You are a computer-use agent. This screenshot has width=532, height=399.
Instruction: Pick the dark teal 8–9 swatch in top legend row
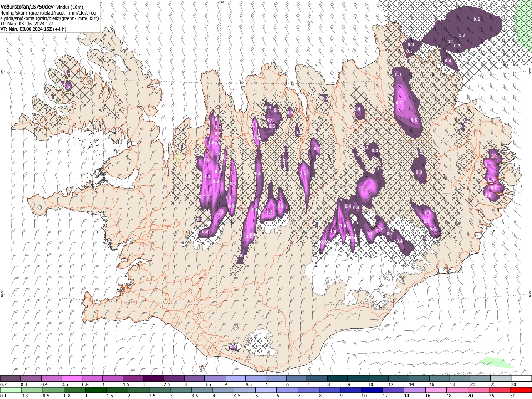click(x=337, y=379)
